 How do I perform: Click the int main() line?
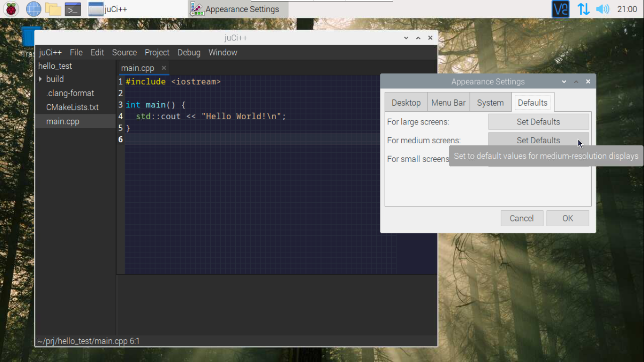click(156, 105)
